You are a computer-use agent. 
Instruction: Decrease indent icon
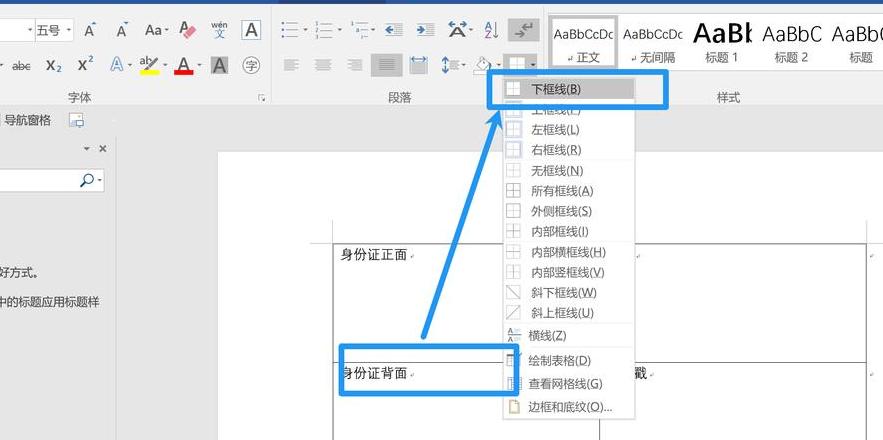(394, 30)
